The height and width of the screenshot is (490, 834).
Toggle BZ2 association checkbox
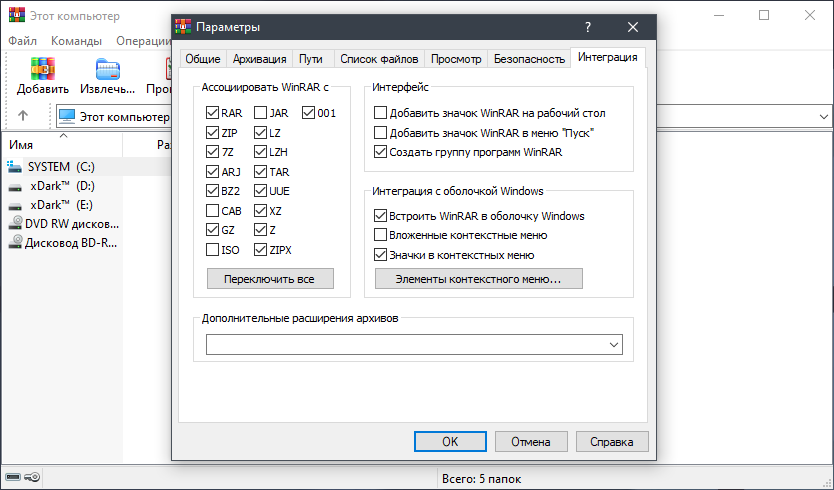pyautogui.click(x=212, y=191)
